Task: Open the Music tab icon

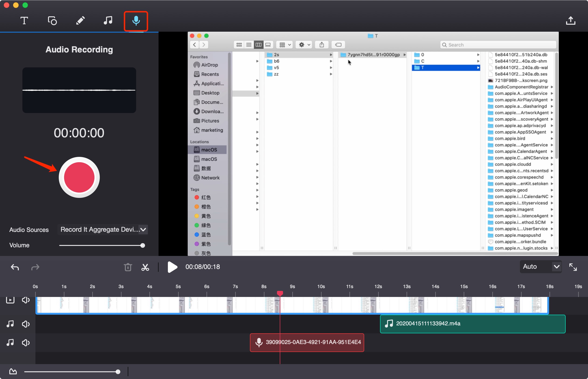Action: 108,21
